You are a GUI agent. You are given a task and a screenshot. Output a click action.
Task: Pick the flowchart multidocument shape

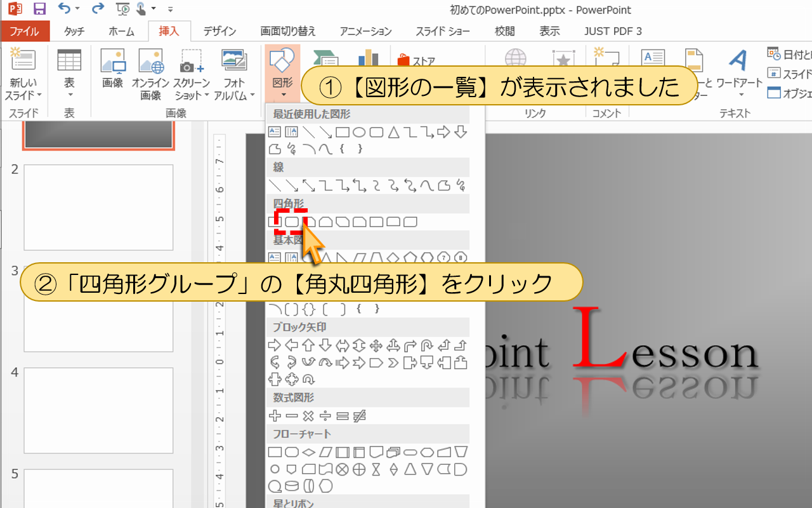[393, 452]
